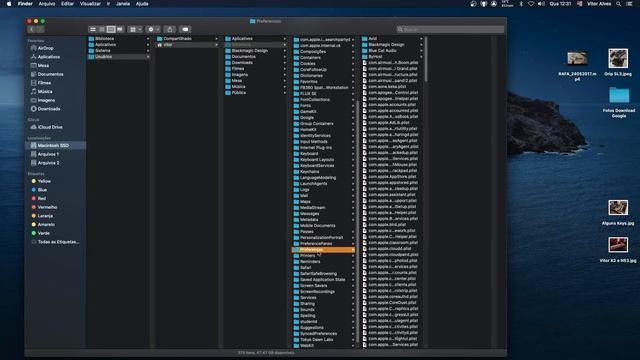This screenshot has width=640, height=360.
Task: Open the Visualizar menu
Action: pyautogui.click(x=90, y=4)
